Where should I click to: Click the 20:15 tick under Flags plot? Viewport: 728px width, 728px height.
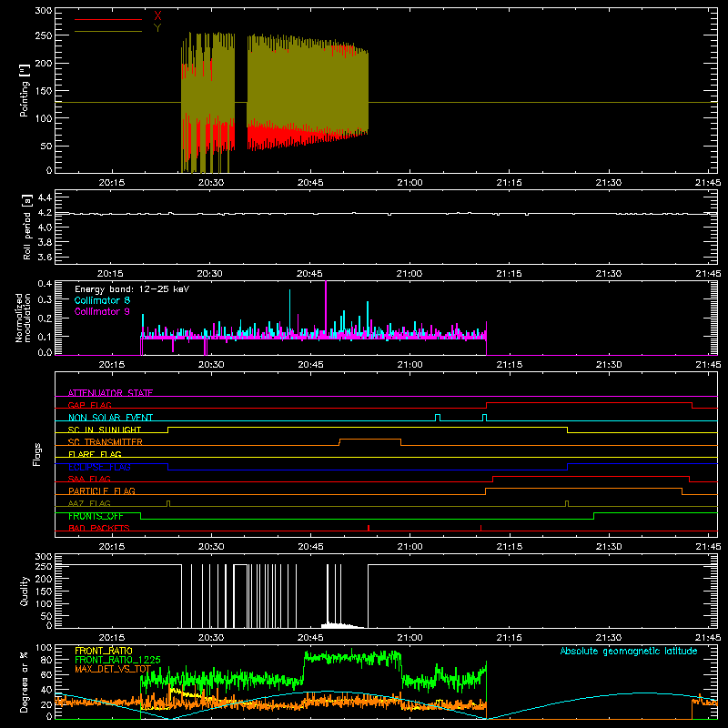coord(111,547)
